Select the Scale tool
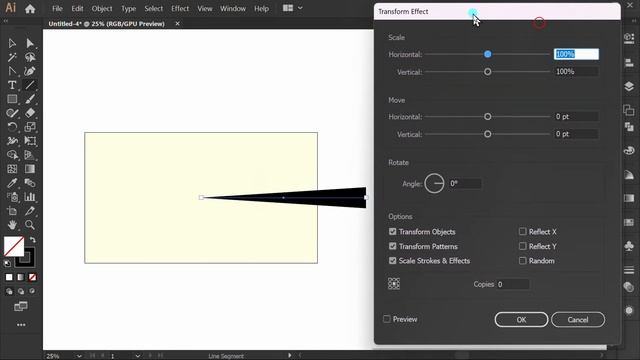 click(x=30, y=127)
